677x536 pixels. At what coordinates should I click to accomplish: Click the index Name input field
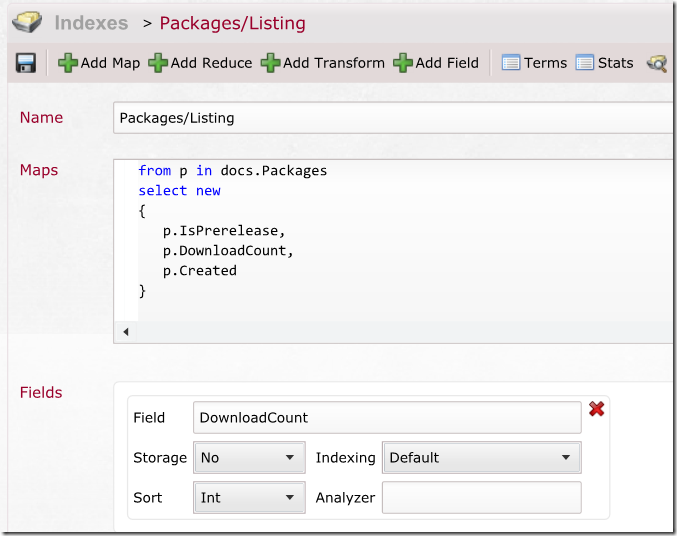pyautogui.click(x=393, y=118)
